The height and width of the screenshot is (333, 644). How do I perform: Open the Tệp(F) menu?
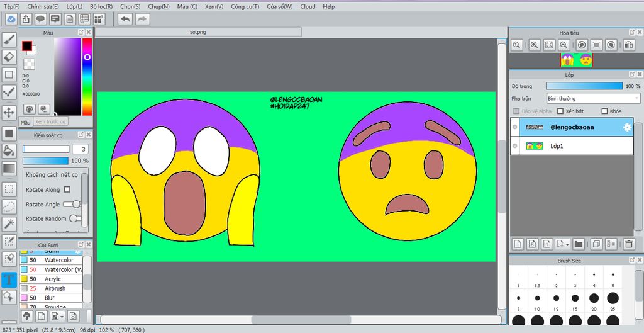click(x=11, y=6)
